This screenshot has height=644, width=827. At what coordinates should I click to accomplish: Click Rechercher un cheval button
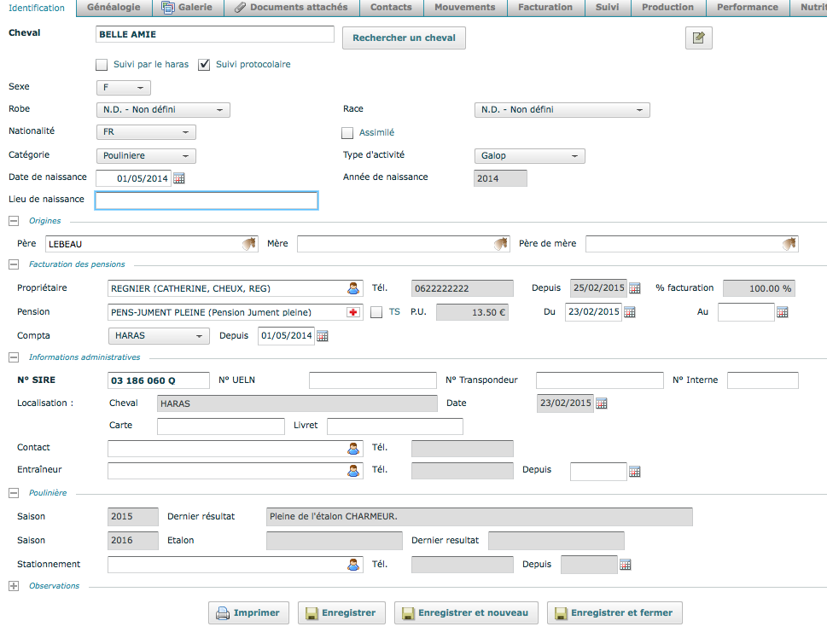pos(404,38)
